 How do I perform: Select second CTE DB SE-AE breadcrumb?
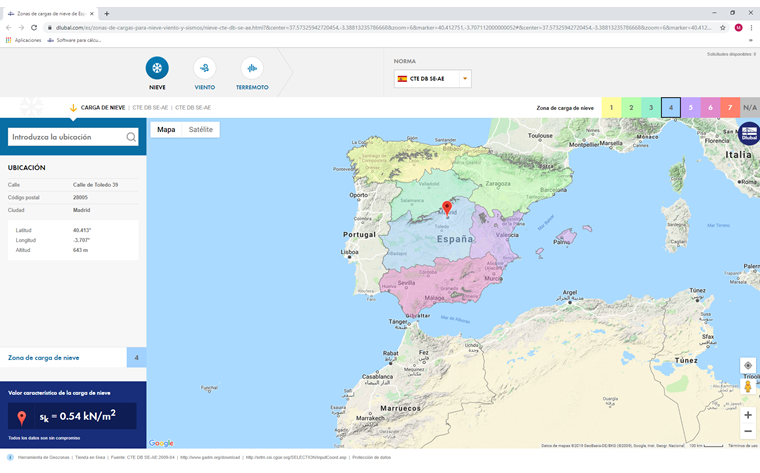click(x=193, y=108)
